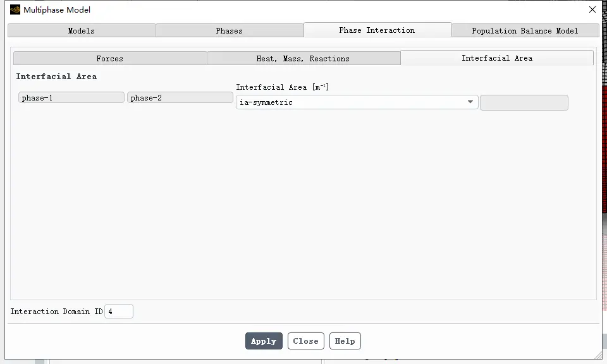Select the Phase Interaction tab
Screen dimensions: 607x364
(377, 30)
